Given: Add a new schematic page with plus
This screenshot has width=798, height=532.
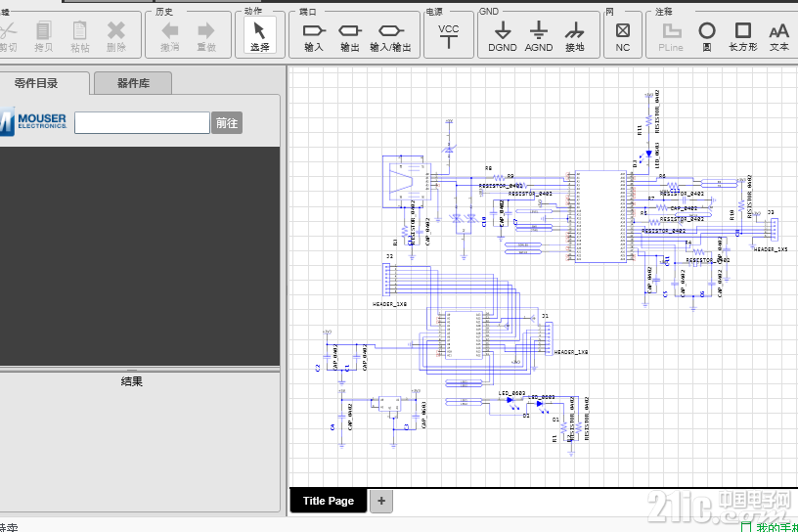Looking at the screenshot, I should (x=381, y=501).
